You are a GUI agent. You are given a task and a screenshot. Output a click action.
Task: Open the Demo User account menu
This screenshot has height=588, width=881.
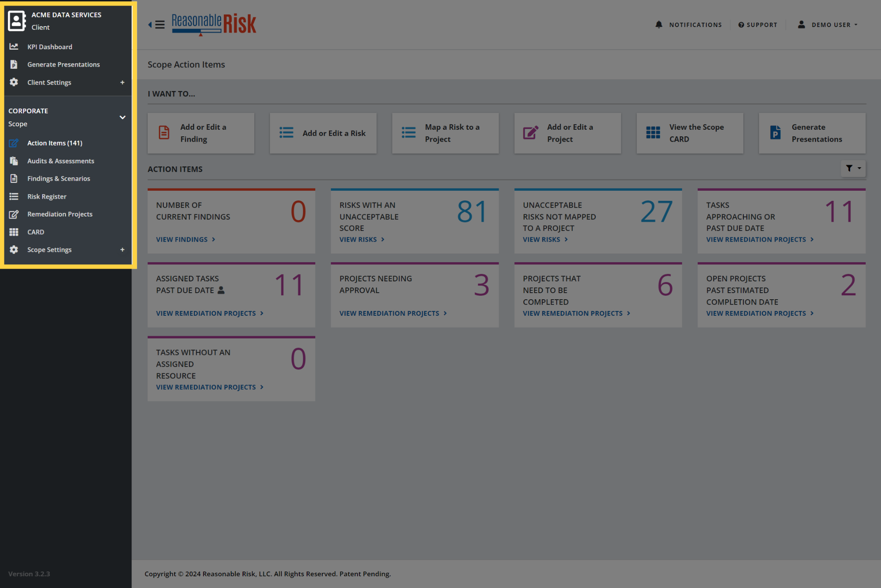827,25
